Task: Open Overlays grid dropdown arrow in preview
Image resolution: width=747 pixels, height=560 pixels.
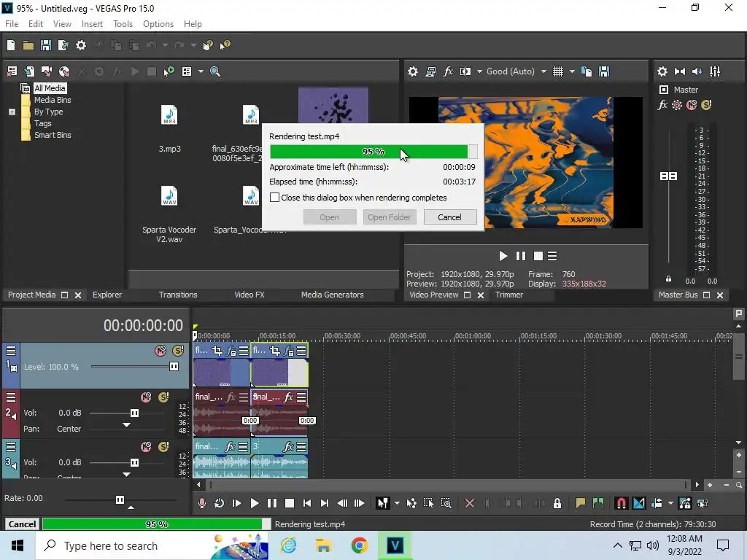Action: coord(572,71)
